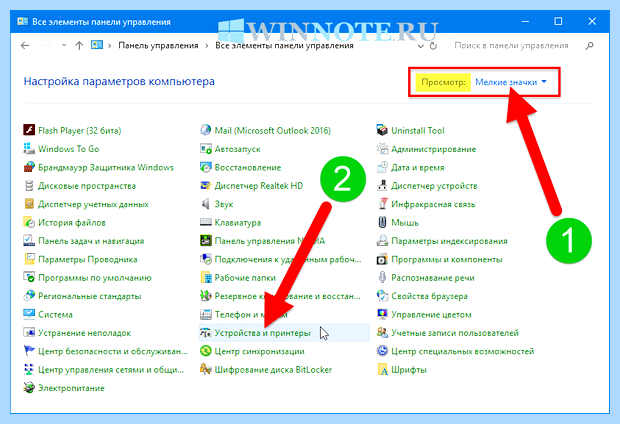This screenshot has height=424, width=620.
Task: Click the Поиск в панели управления field
Action: [514, 46]
